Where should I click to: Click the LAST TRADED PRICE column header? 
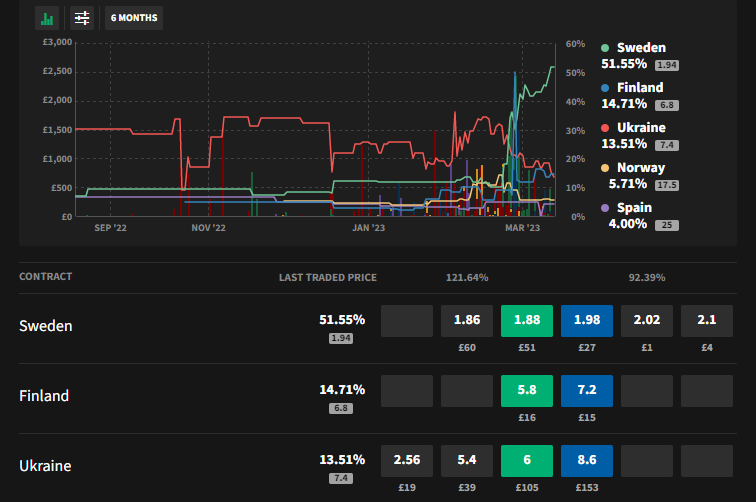point(328,278)
